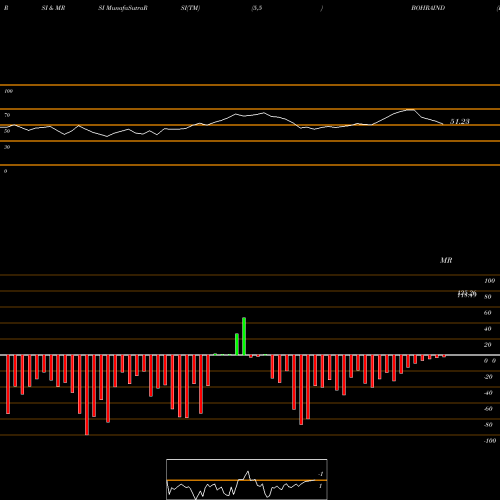
Task: Click the 100 label on the RSI axis
Action: tap(8, 91)
